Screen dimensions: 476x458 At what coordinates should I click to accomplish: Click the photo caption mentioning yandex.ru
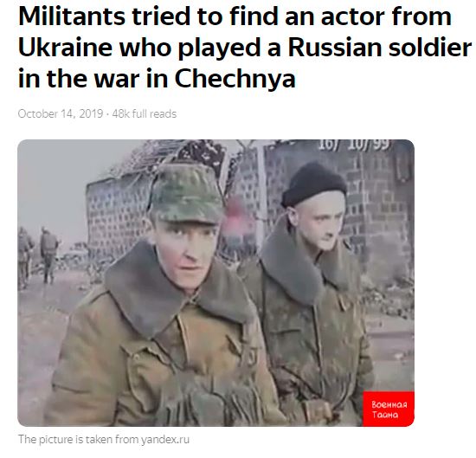(104, 440)
